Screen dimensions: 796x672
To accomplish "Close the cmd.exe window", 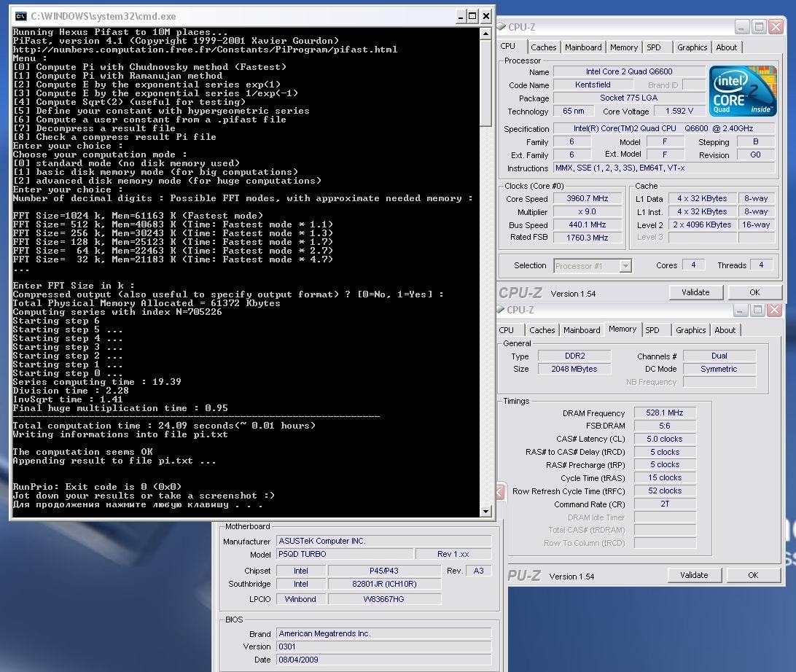I will pos(485,16).
